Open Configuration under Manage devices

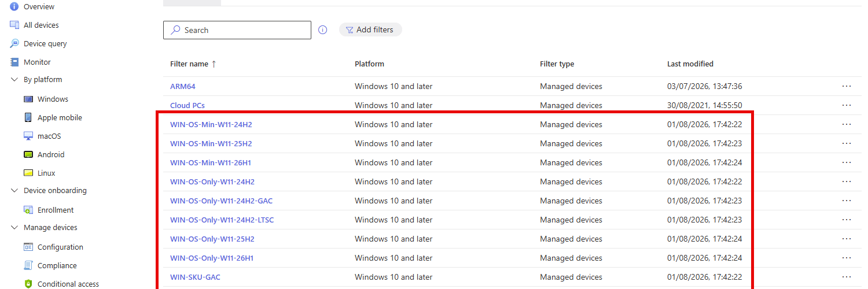[x=60, y=247]
